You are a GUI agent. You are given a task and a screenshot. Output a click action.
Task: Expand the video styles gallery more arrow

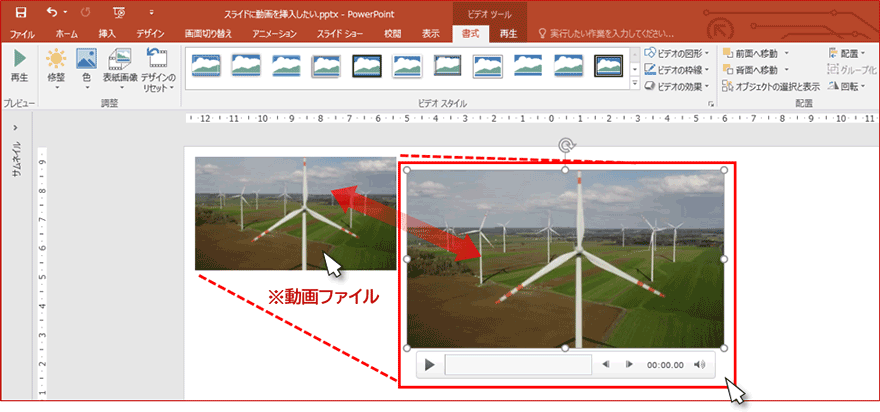(635, 83)
